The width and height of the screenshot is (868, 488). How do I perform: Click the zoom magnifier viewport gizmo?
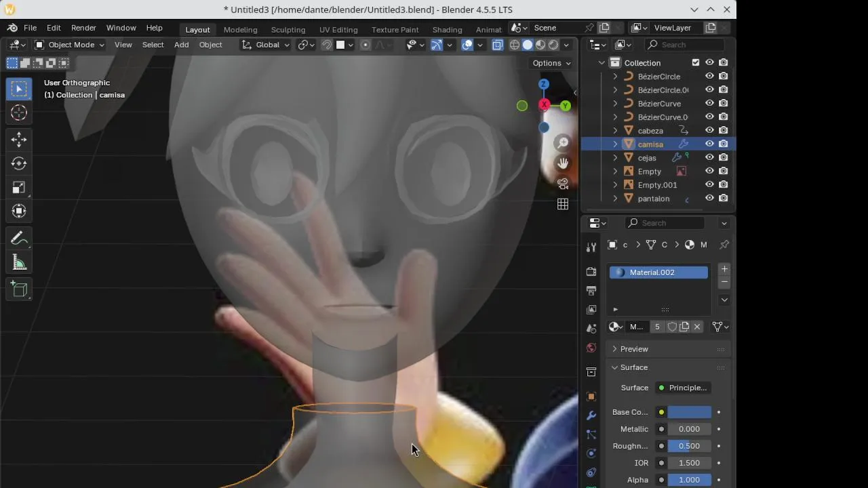click(x=563, y=143)
